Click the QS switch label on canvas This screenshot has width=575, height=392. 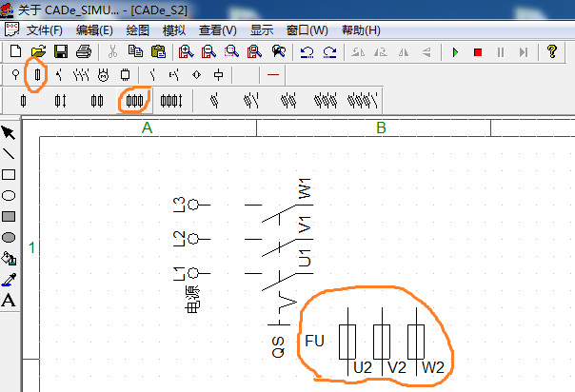click(x=278, y=347)
